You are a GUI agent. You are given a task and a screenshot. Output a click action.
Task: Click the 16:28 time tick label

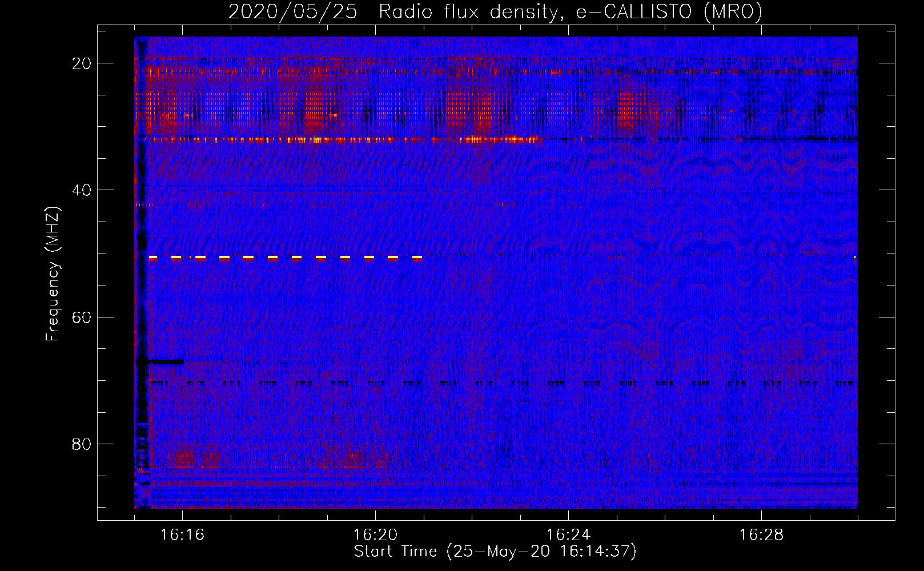(761, 534)
